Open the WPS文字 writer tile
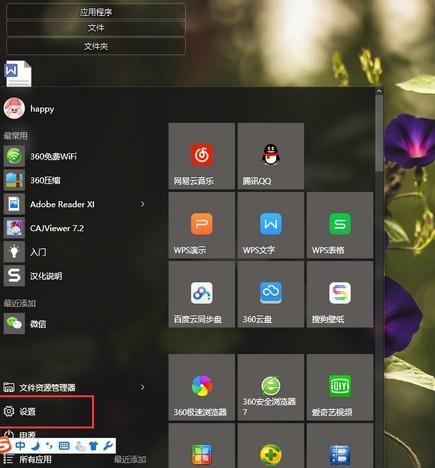Viewport: 435px width, 468px height. (271, 225)
